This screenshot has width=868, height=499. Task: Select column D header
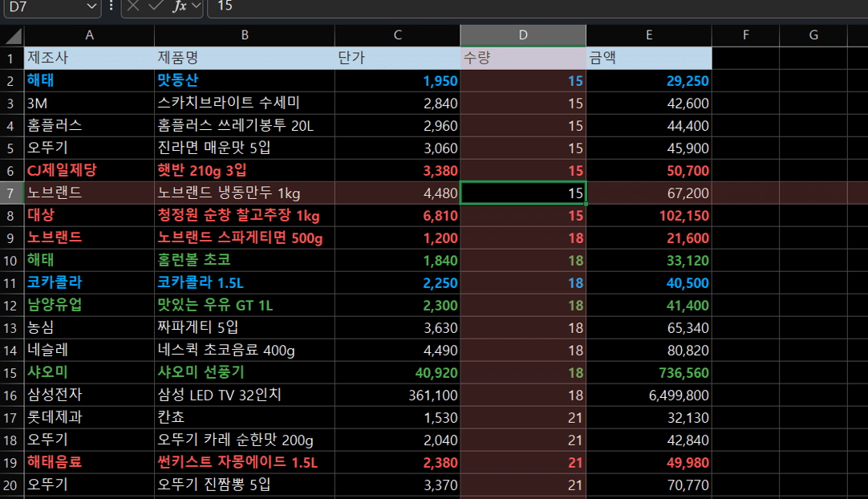523,35
